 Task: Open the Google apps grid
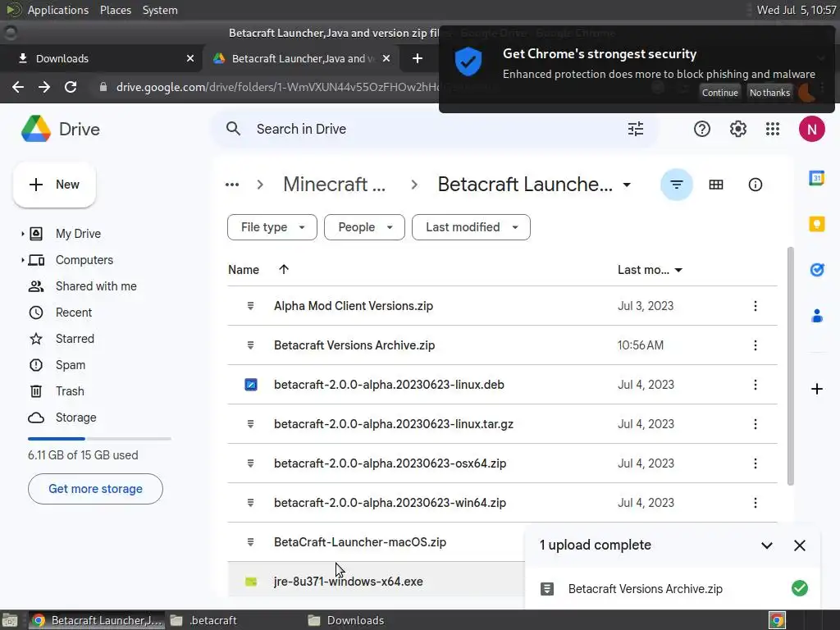pos(773,129)
